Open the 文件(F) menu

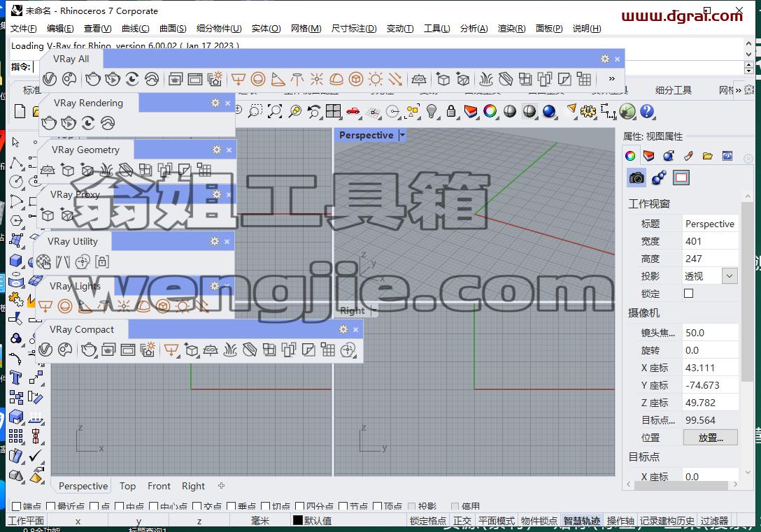click(x=23, y=29)
